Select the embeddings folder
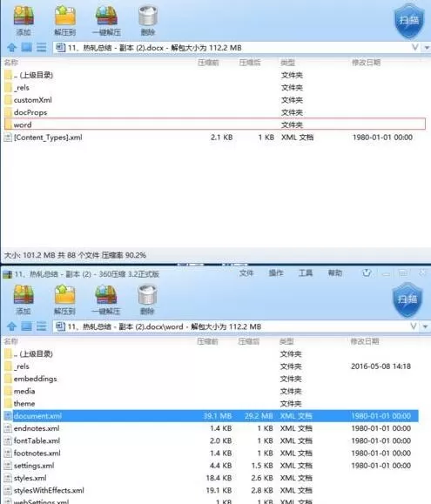Viewport: 431px width, 504px height. [x=211, y=379]
